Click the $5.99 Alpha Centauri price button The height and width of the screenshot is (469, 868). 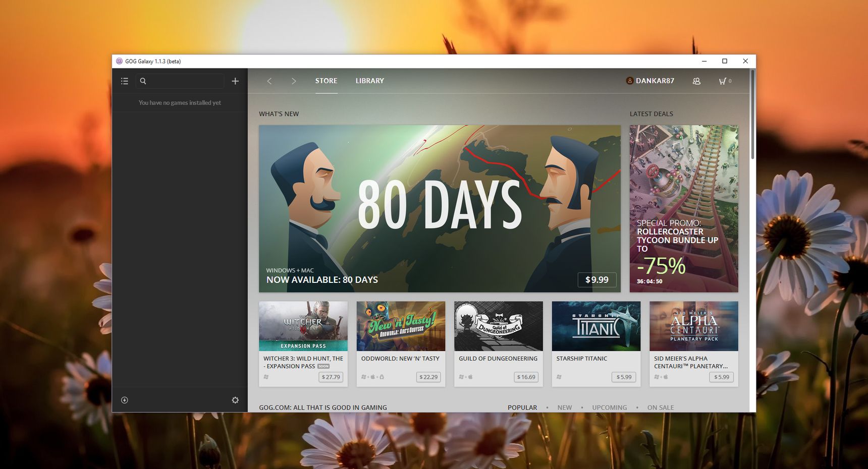coord(722,377)
